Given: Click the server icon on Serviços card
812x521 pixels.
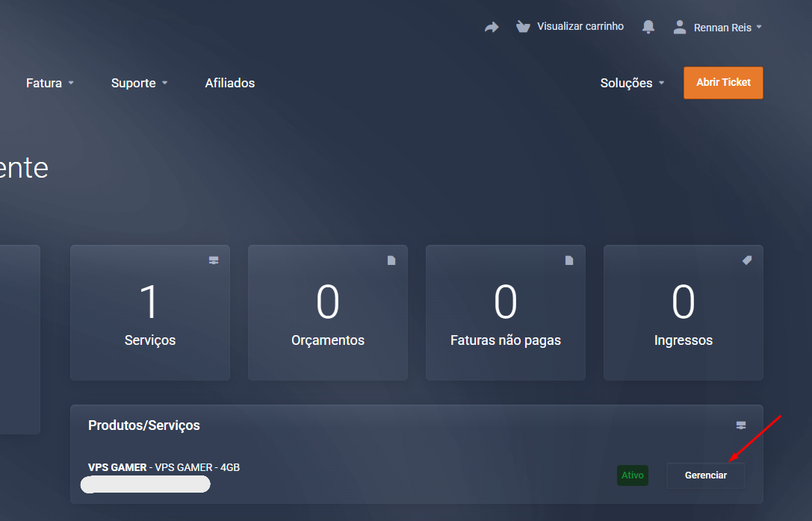Looking at the screenshot, I should 214,260.
